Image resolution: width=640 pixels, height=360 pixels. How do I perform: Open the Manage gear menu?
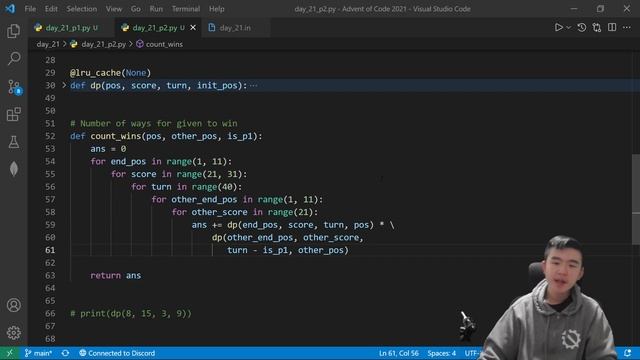(13, 333)
